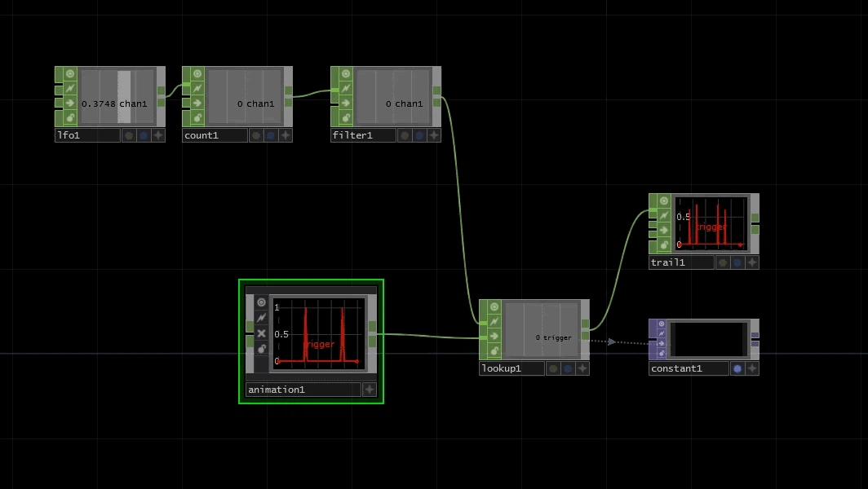Toggle the export flag on filter1
Image resolution: width=868 pixels, height=489 pixels.
tap(405, 135)
